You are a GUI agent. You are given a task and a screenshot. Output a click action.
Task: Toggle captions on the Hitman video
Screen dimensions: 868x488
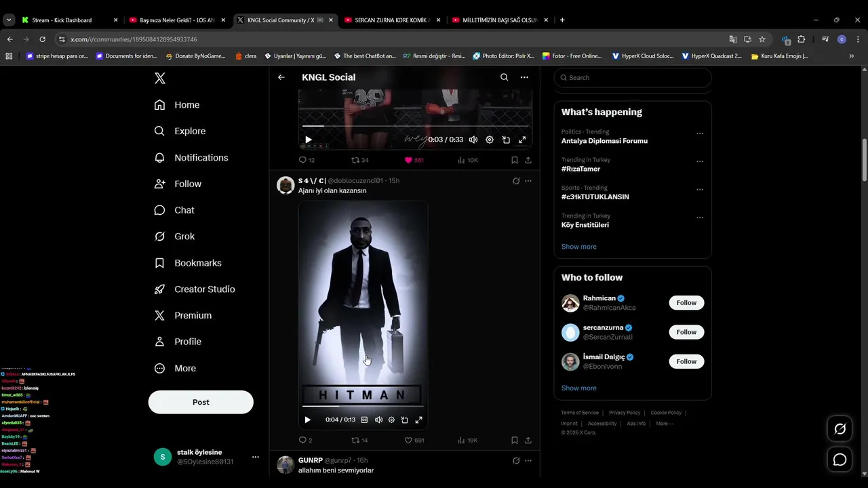364,420
